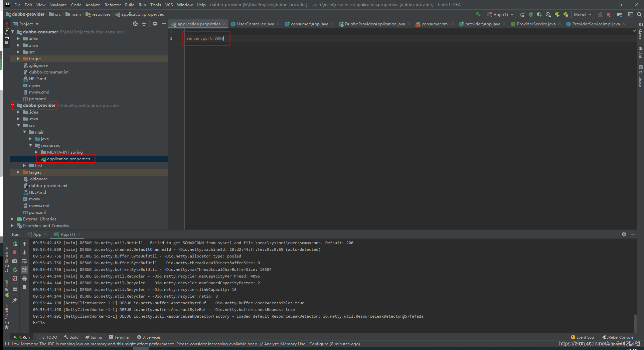Open the Maven side panel
The image size is (644, 350).
coord(640,32)
